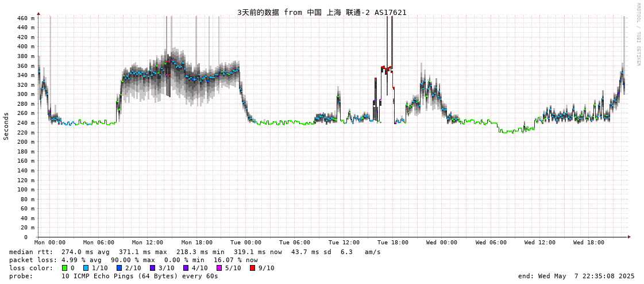The height and width of the screenshot is (284, 644).
Task: Click the 'Mon 18:00' time axis label
Action: pos(196,243)
